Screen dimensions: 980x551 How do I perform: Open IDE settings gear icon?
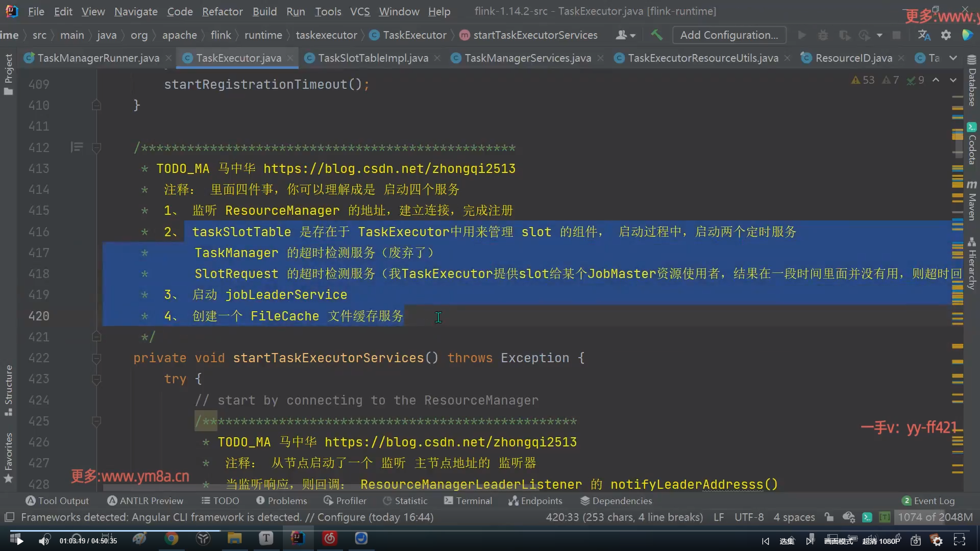click(946, 35)
